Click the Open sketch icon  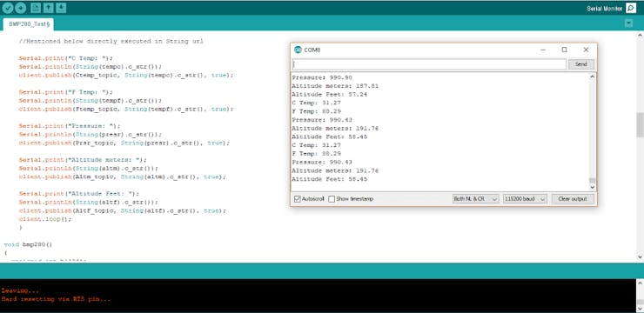click(48, 8)
